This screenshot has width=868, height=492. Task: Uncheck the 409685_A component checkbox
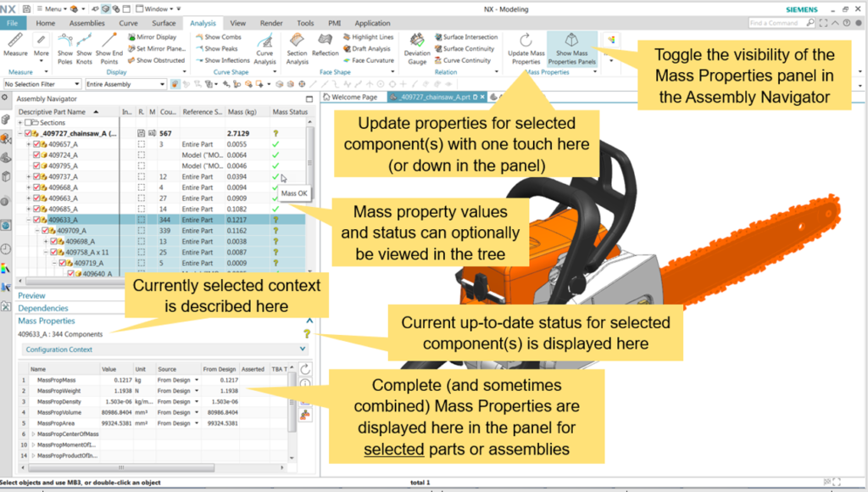38,209
